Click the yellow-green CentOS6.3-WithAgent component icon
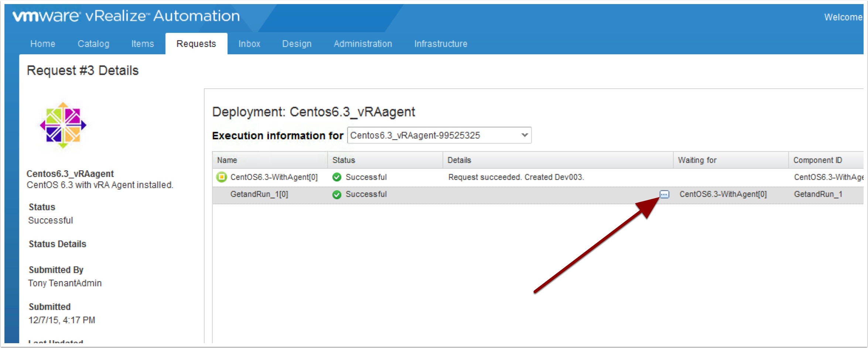Image resolution: width=868 pixels, height=348 pixels. click(x=221, y=177)
